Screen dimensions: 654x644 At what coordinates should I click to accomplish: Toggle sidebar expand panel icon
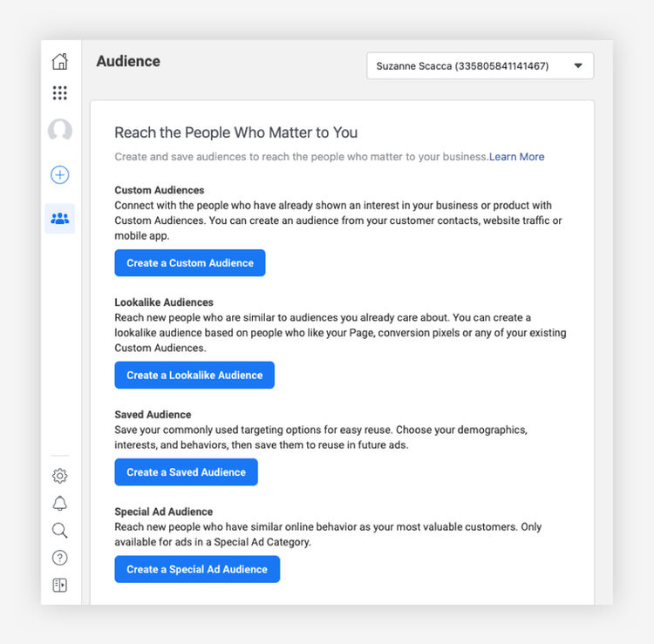tap(59, 586)
